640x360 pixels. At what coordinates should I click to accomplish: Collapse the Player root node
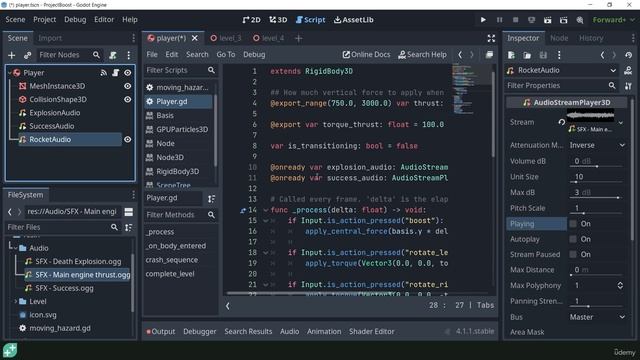coord(10,73)
